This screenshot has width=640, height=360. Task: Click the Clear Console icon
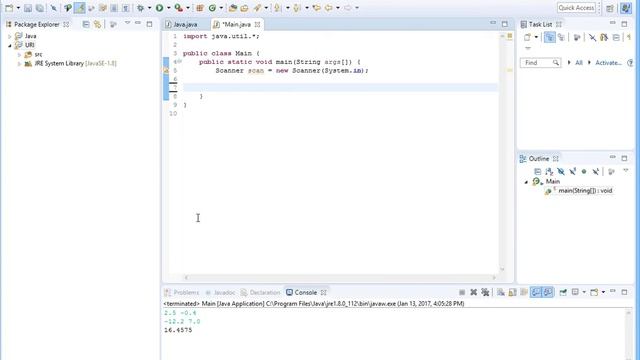pyautogui.click(x=500, y=292)
